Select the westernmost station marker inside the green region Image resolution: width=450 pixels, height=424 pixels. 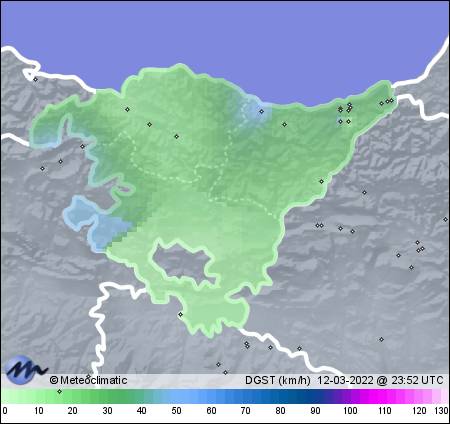(x=127, y=109)
